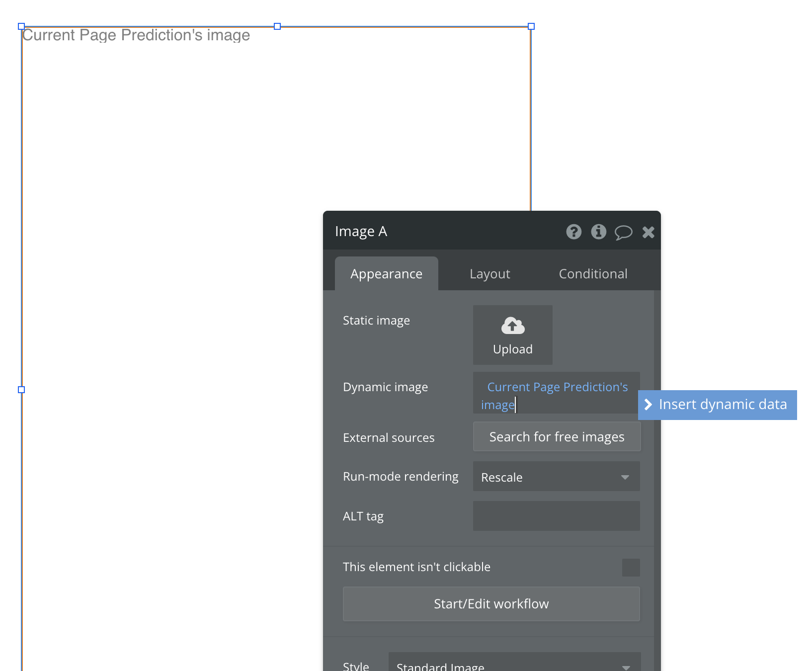Viewport: 812px width, 671px height.
Task: Click the left-middle resize handle of the image
Action: tap(21, 390)
